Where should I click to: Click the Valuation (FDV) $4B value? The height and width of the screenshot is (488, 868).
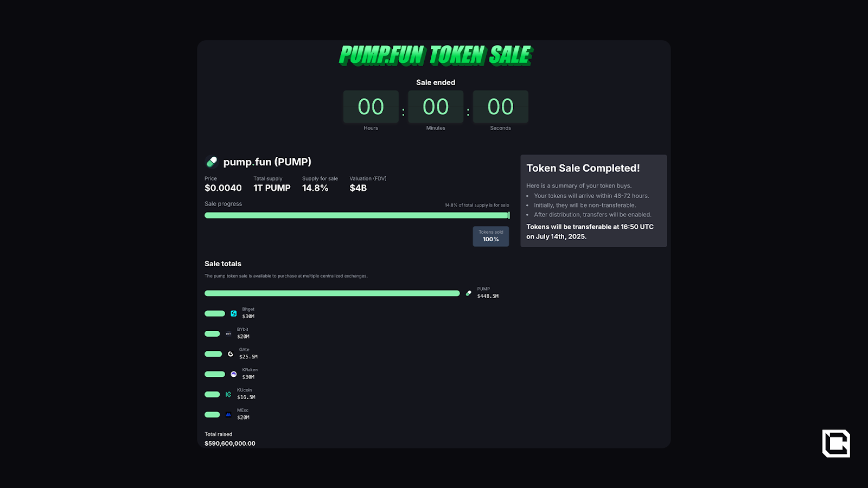coord(358,188)
